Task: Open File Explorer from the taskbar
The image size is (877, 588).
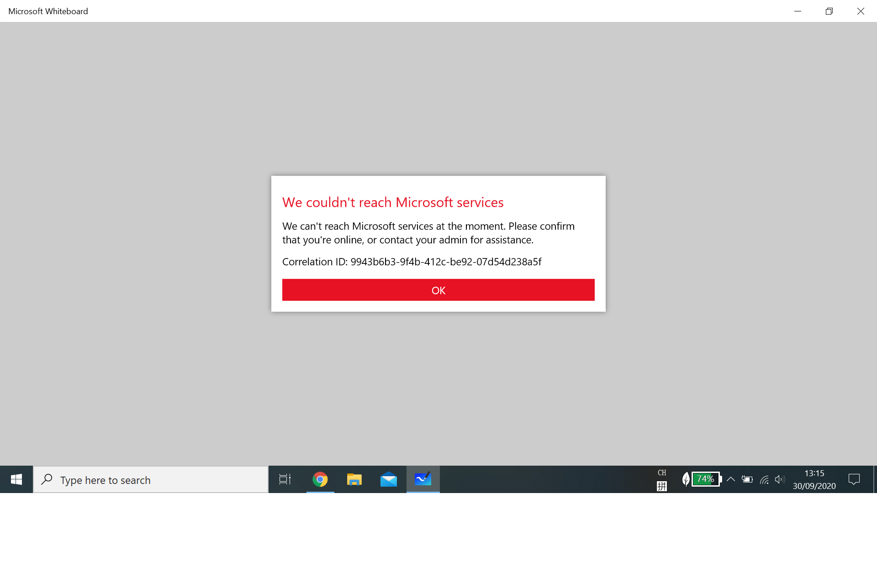Action: click(x=354, y=479)
